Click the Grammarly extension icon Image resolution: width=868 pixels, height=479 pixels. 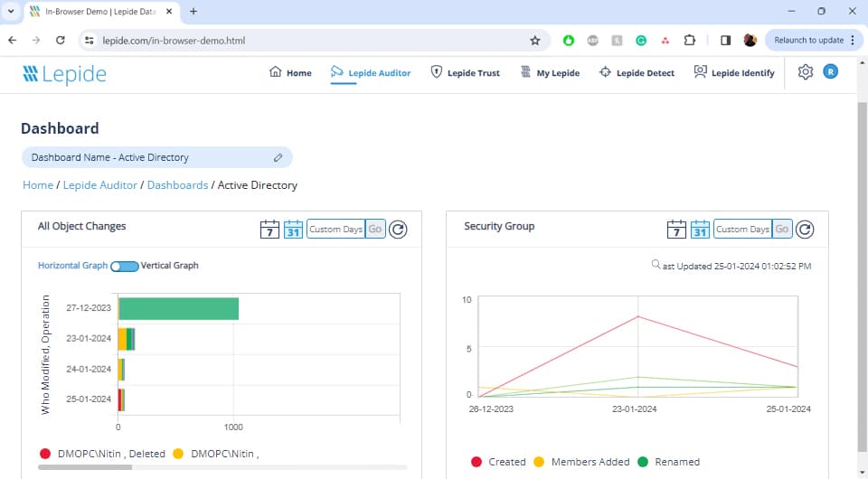click(x=641, y=41)
